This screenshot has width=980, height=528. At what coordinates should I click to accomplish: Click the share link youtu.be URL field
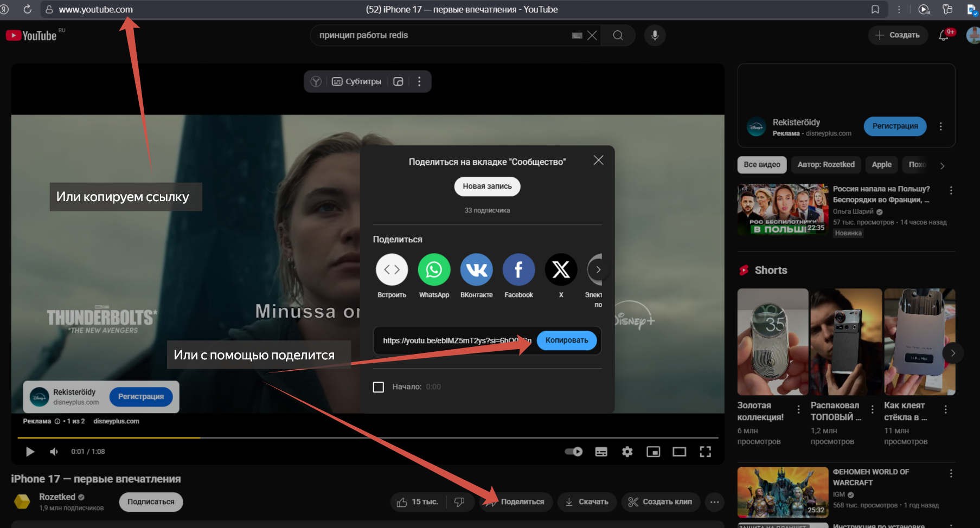[x=457, y=340]
